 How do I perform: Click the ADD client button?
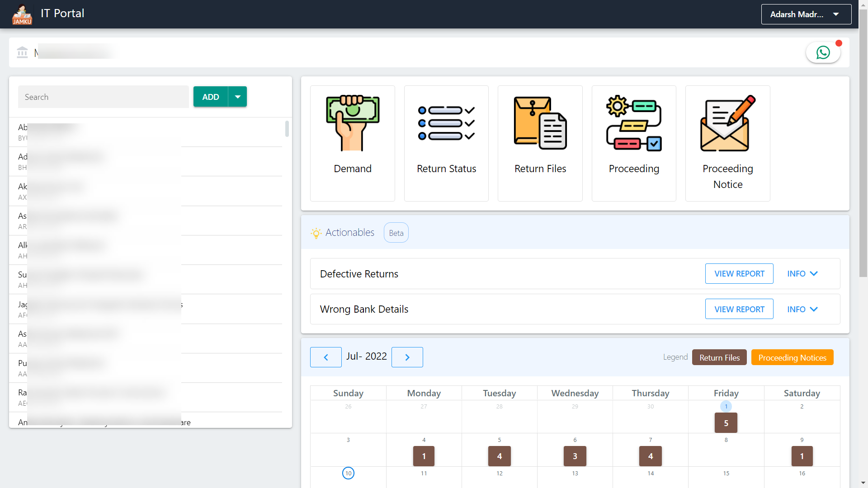click(211, 97)
